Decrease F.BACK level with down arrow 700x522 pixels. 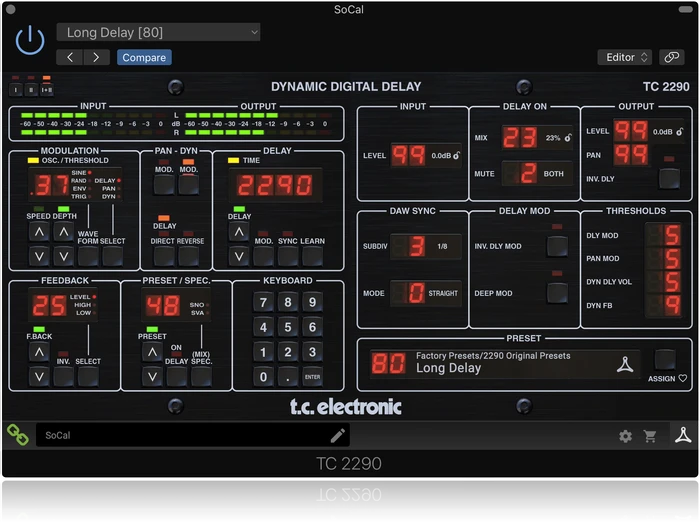pos(39,377)
